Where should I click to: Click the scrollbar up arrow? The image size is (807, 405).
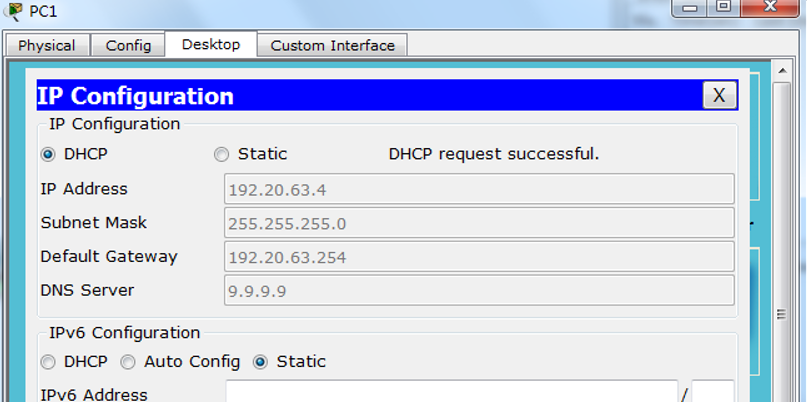tap(783, 71)
